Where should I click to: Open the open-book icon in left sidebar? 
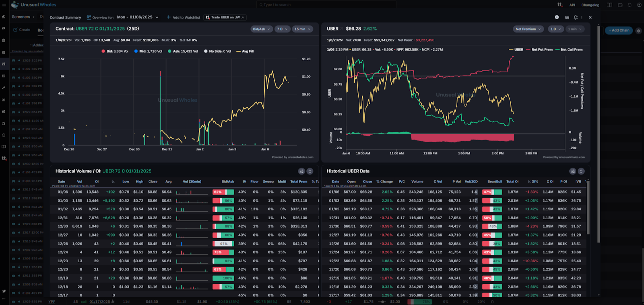pos(4,146)
